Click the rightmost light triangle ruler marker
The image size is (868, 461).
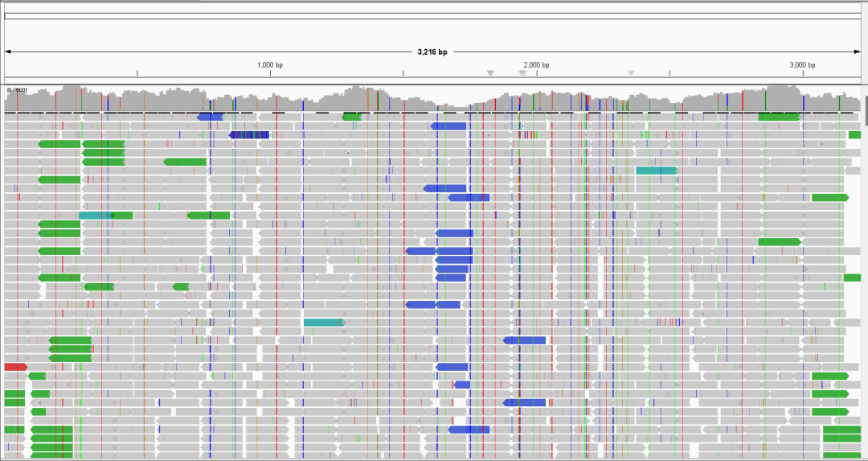coord(631,73)
